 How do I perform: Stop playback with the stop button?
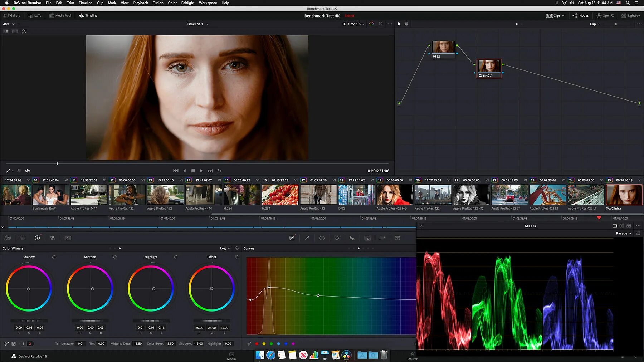coord(193,171)
